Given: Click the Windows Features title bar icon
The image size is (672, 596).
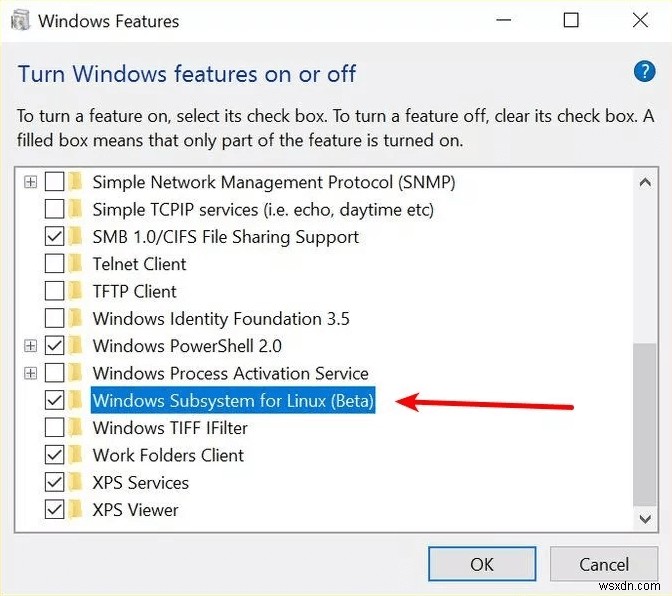Looking at the screenshot, I should 20,20.
